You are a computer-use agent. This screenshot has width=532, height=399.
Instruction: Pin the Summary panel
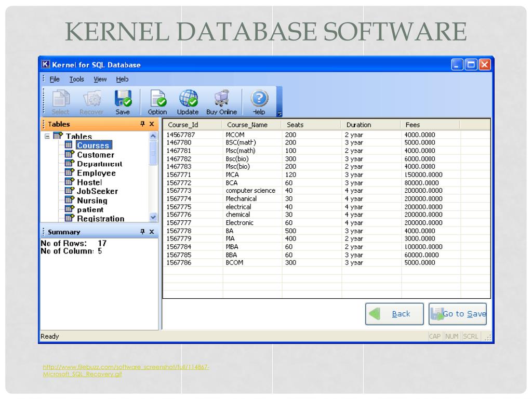(142, 231)
